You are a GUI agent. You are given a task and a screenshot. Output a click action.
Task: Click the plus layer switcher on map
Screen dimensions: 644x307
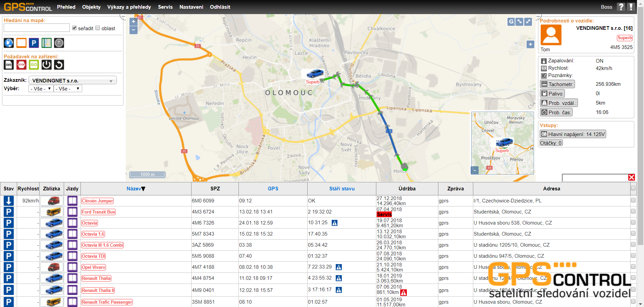point(530,44)
